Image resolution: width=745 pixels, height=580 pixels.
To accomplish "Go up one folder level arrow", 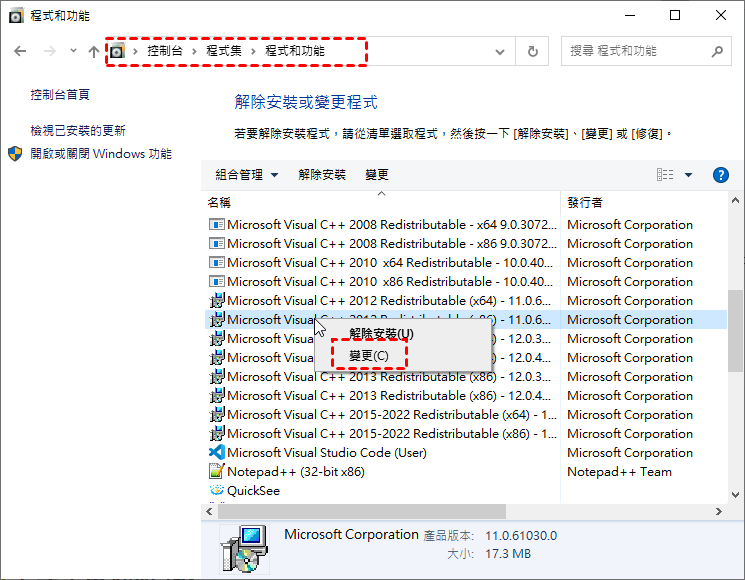I will 94,51.
